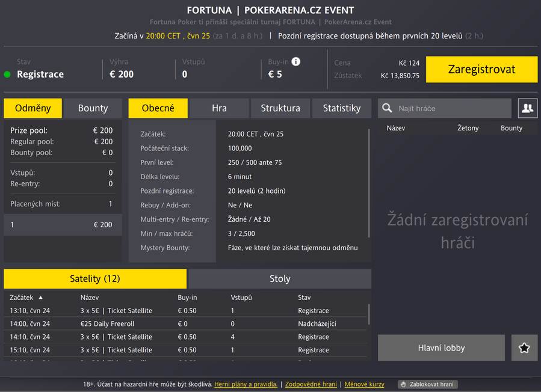
Task: Select the €25 Daily Freeroll row
Action: [x=185, y=323]
